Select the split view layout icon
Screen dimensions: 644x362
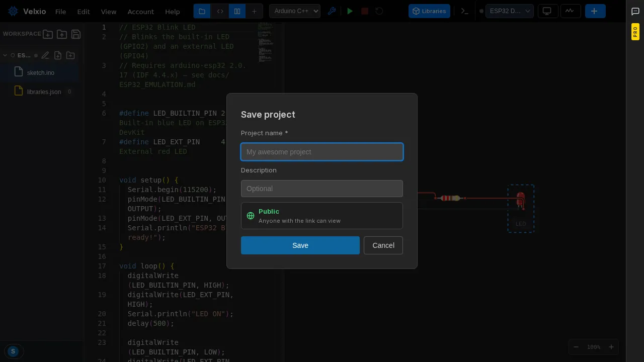(237, 11)
